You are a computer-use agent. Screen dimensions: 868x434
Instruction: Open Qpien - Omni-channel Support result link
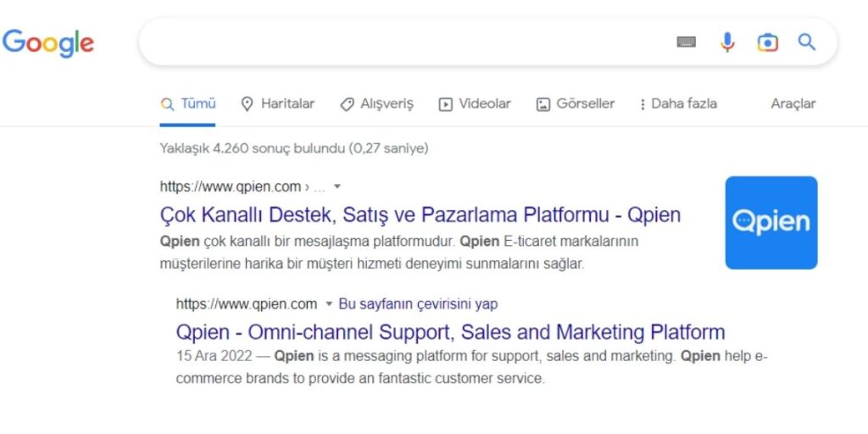pyautogui.click(x=451, y=332)
